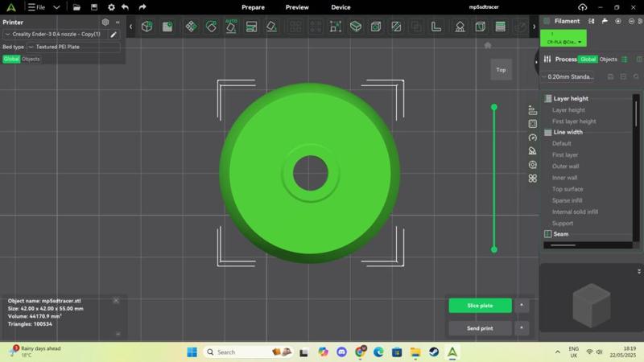Select the lay on face tool icon
The height and width of the screenshot is (362, 644).
271,27
